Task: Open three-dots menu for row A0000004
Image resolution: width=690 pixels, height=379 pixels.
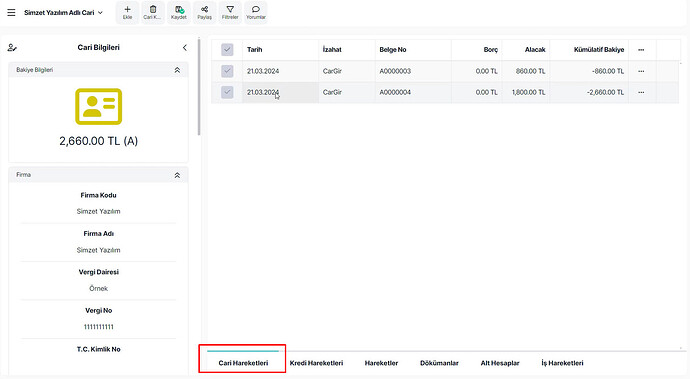Action: point(641,92)
